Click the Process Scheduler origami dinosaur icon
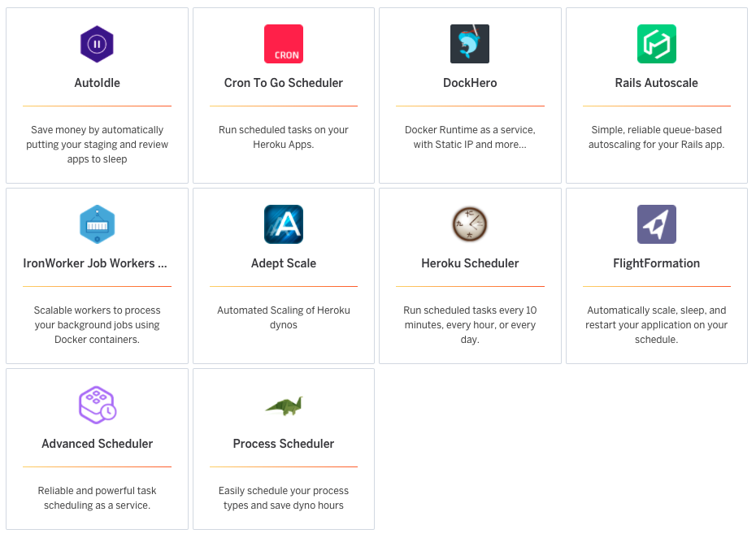 (284, 405)
